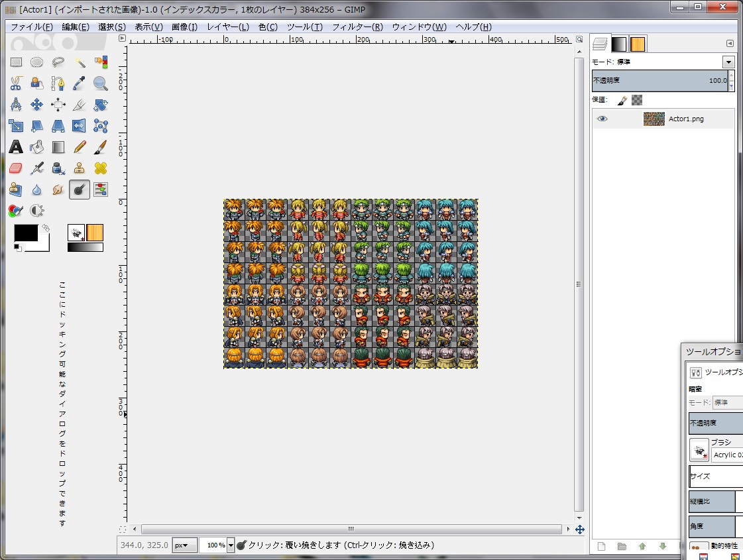Select the Bucket Fill tool
743x560 pixels.
[37, 147]
